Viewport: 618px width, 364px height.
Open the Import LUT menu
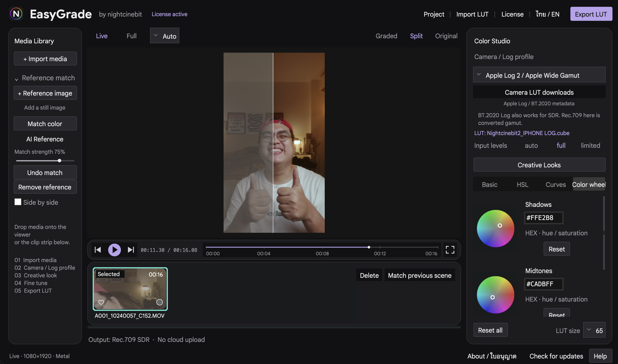point(472,14)
